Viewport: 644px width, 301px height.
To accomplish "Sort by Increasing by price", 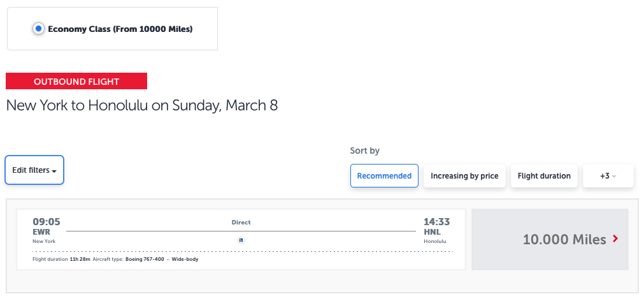I will [x=464, y=176].
